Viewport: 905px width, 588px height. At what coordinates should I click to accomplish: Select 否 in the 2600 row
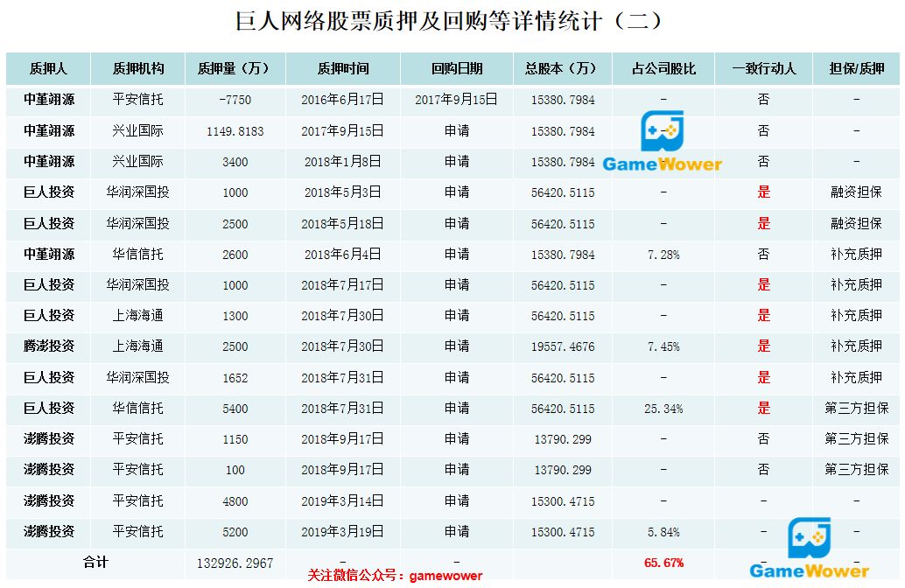click(763, 255)
